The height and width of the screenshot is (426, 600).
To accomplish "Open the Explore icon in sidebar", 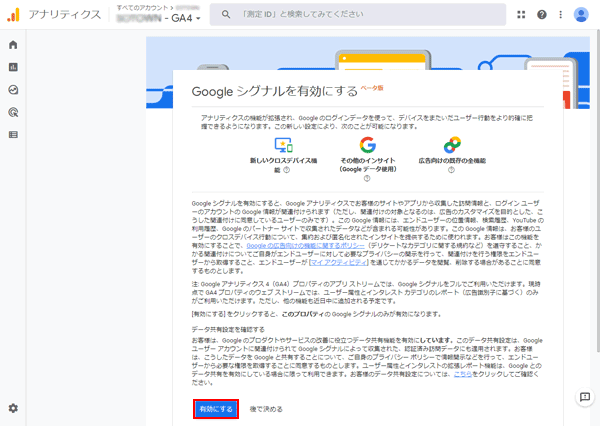I will coord(13,90).
